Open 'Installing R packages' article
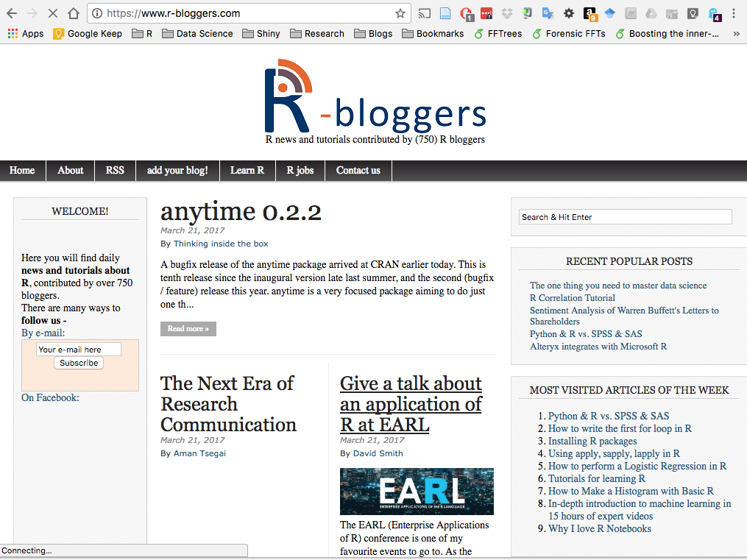Image resolution: width=747 pixels, height=560 pixels. 592,441
